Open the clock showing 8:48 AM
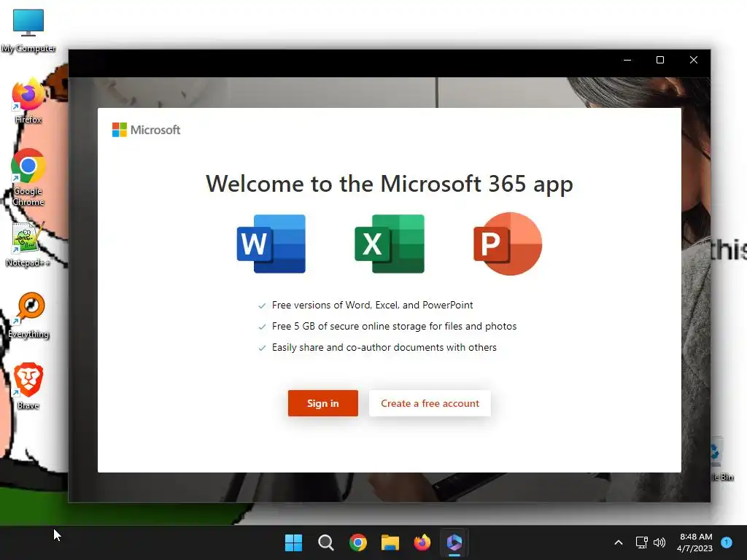747x560 pixels. pyautogui.click(x=695, y=542)
